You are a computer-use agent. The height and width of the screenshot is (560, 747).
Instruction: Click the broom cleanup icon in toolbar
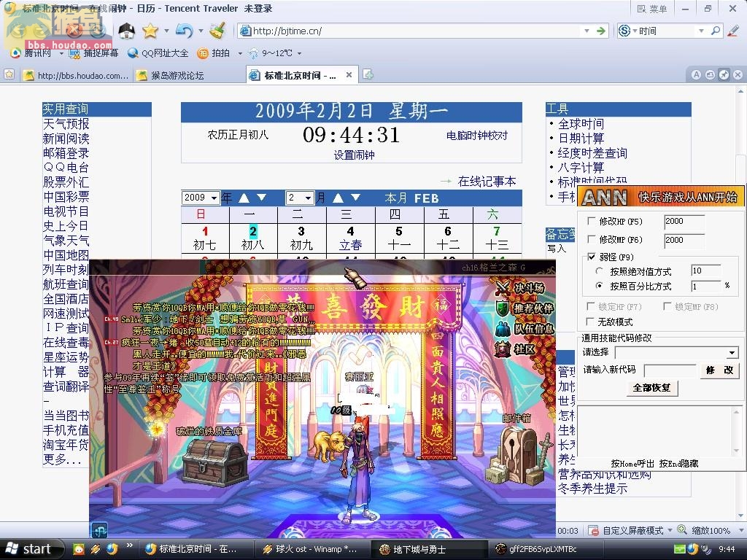218,31
